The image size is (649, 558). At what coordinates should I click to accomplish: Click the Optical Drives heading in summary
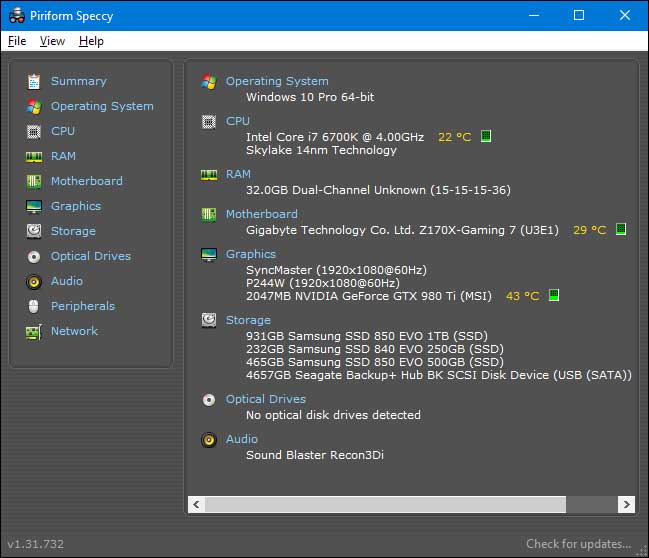tap(265, 399)
